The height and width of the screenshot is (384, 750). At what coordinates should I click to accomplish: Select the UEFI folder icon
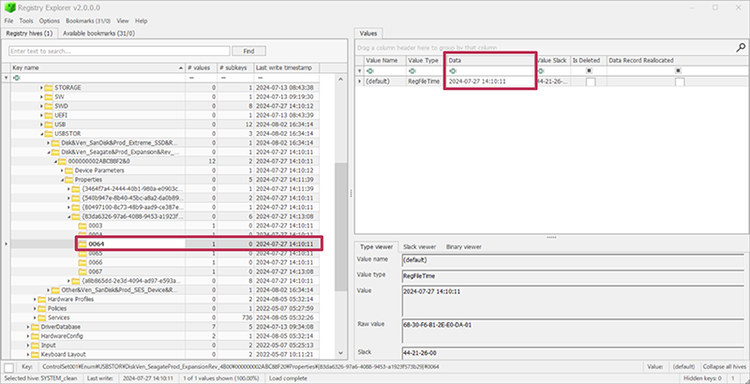[49, 115]
